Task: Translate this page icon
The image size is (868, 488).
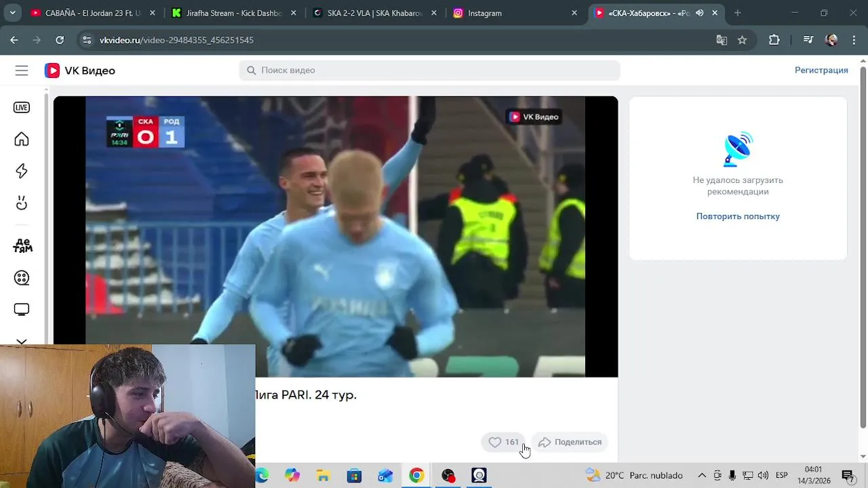Action: 722,40
